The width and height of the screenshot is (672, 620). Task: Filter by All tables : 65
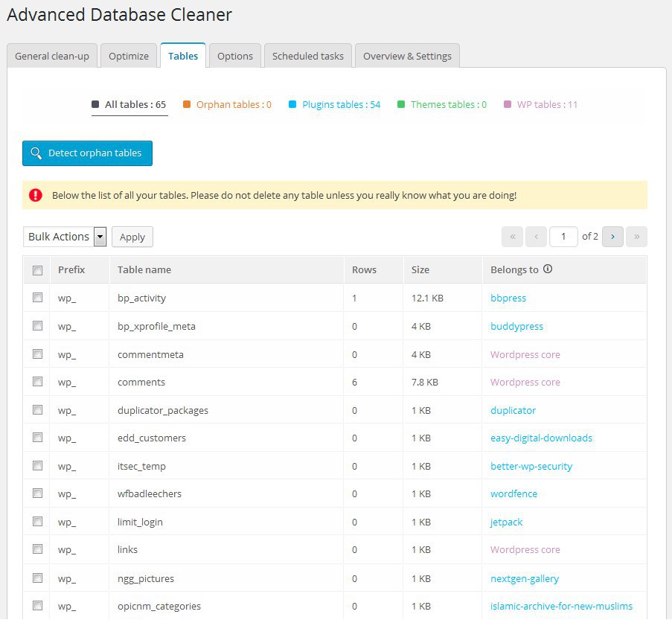129,105
